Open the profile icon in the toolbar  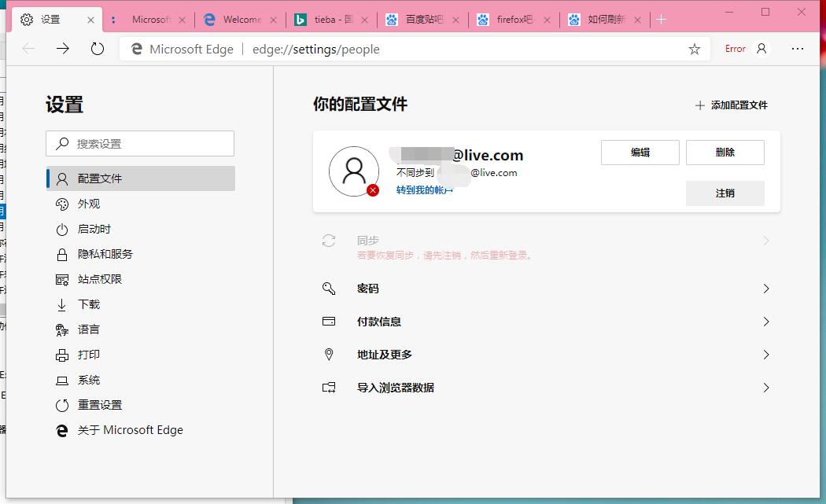click(x=761, y=49)
